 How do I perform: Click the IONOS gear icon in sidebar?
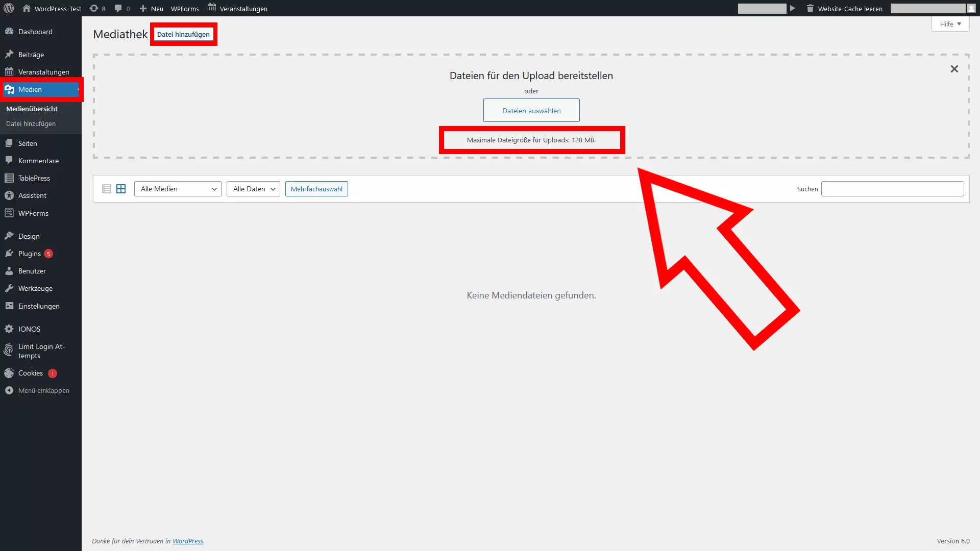(x=9, y=329)
